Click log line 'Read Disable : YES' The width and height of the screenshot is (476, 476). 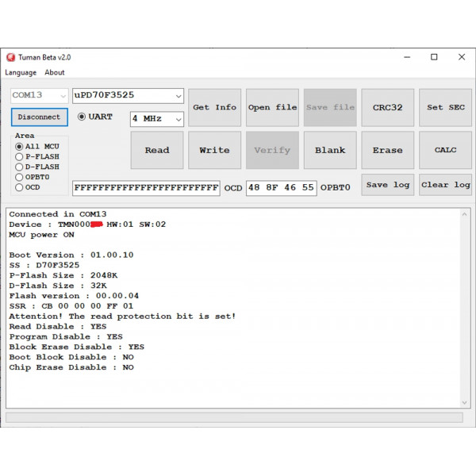[58, 326]
